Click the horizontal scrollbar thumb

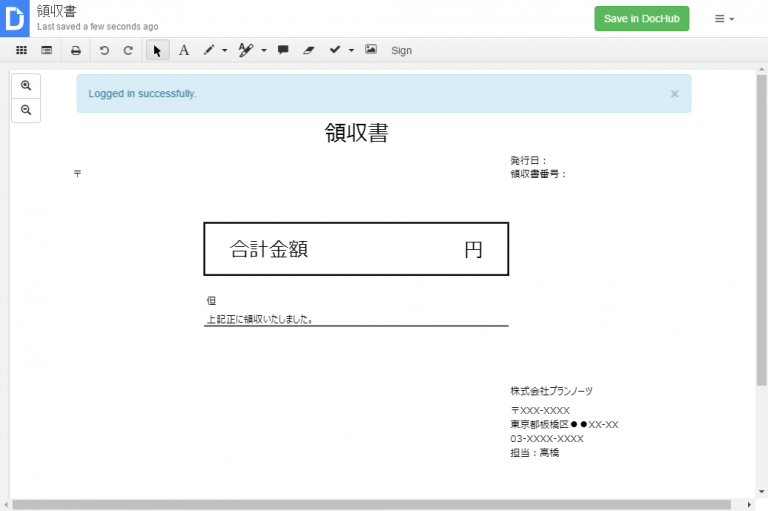point(371,505)
